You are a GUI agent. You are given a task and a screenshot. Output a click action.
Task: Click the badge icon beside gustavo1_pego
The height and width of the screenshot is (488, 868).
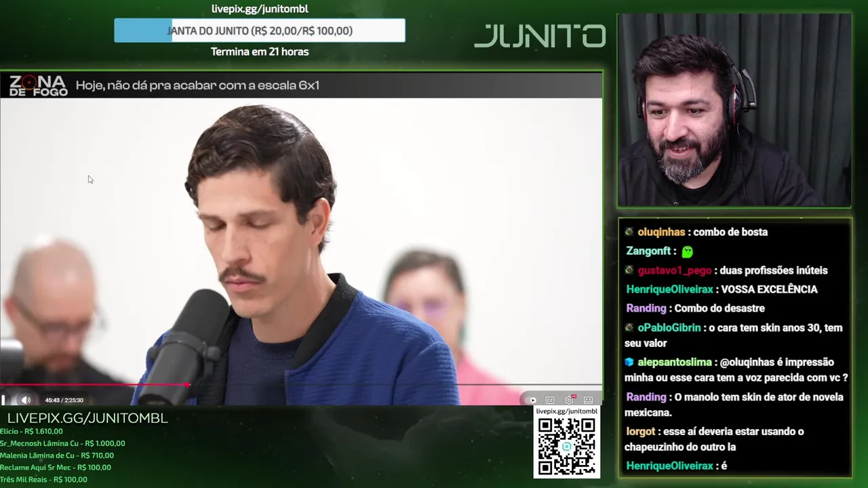[x=629, y=270]
